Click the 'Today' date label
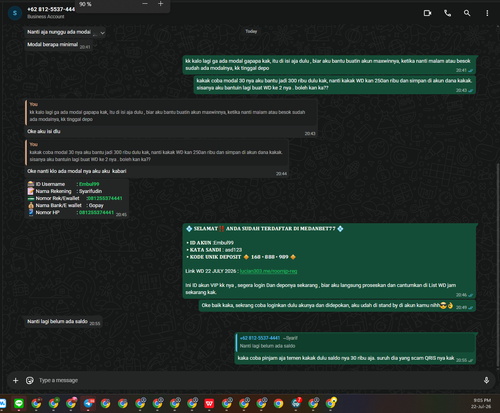Image resolution: width=500 pixels, height=413 pixels. point(251,31)
